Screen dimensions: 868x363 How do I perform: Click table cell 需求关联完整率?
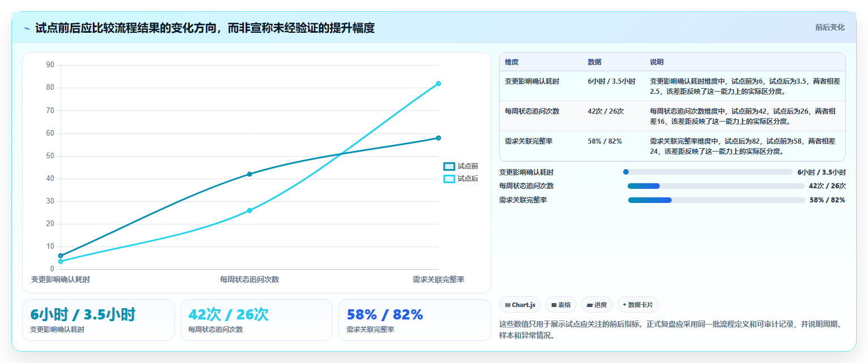(x=528, y=141)
